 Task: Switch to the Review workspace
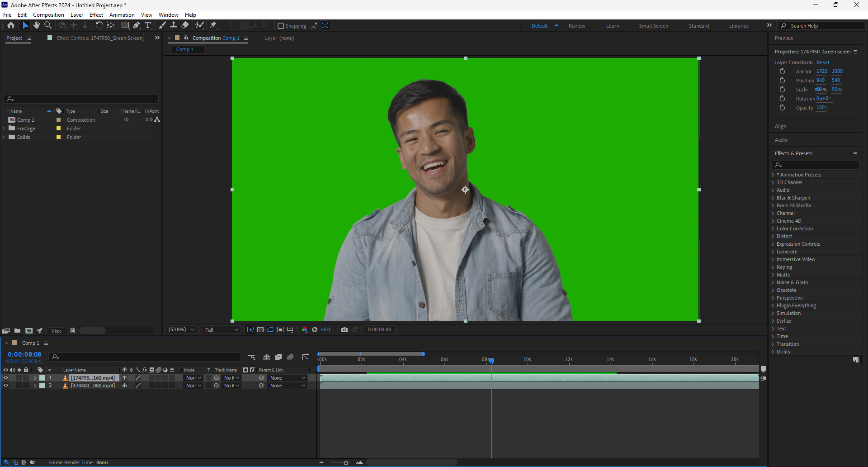pyautogui.click(x=576, y=26)
